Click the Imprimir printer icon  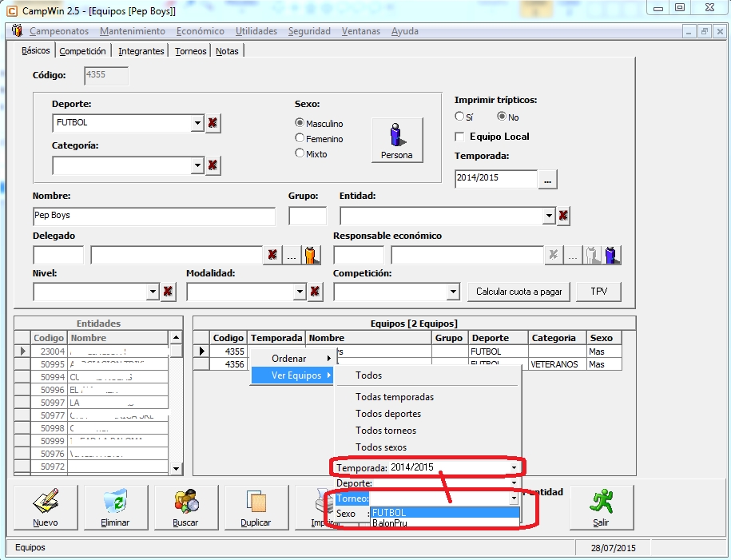click(322, 502)
